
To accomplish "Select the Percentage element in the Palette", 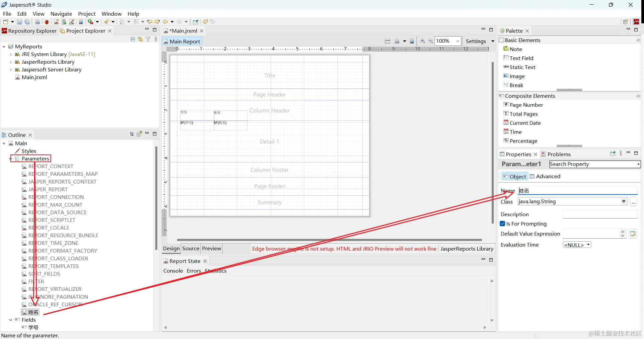I will pyautogui.click(x=520, y=141).
